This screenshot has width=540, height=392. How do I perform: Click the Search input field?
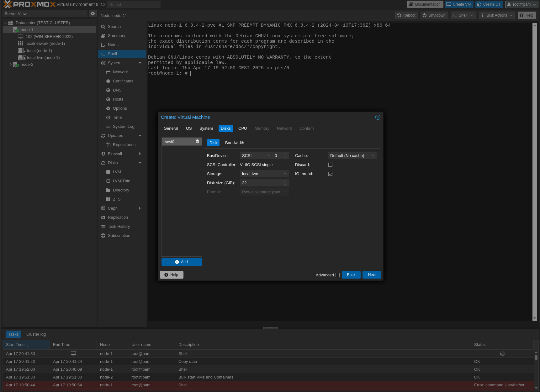click(134, 4)
